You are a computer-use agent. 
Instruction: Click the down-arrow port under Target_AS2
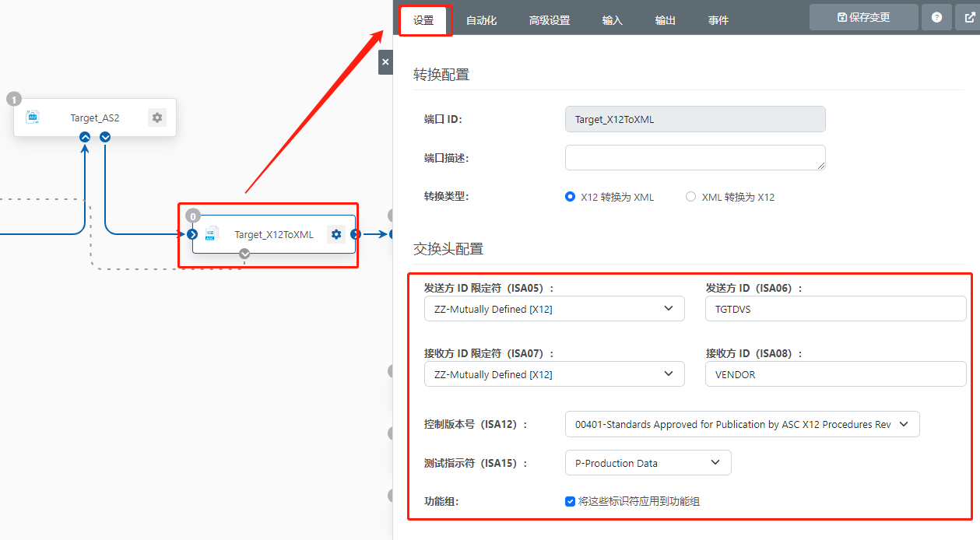pos(105,138)
